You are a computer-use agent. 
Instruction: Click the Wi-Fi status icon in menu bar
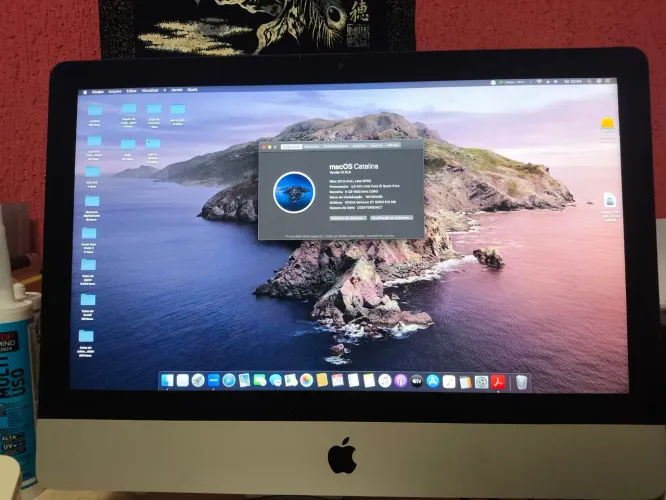tap(539, 81)
